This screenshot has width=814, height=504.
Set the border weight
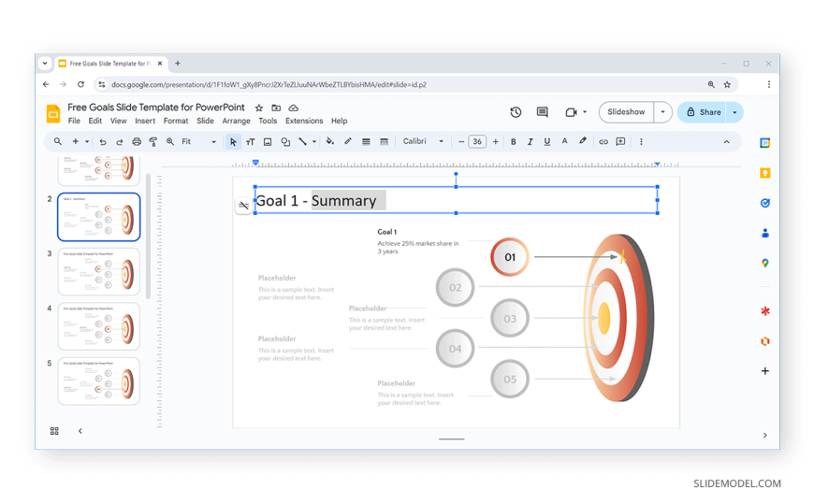(366, 142)
